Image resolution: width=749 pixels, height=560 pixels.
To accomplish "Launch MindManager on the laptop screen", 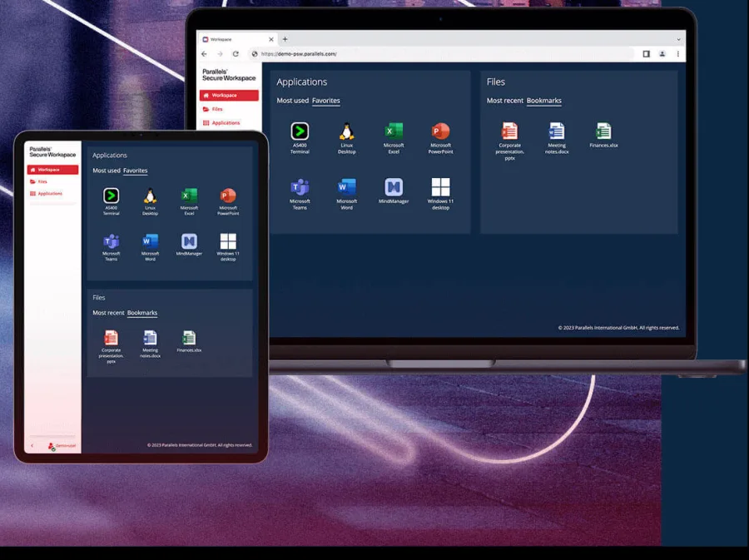I will click(x=394, y=191).
